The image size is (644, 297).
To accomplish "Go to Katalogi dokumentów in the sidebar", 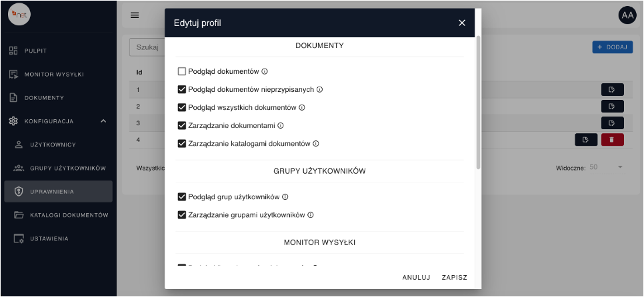I will coord(69,215).
